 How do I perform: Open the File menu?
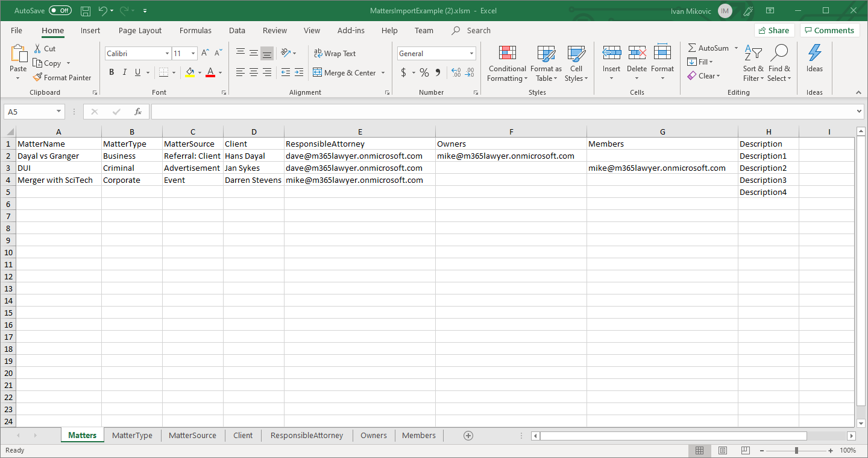click(16, 30)
